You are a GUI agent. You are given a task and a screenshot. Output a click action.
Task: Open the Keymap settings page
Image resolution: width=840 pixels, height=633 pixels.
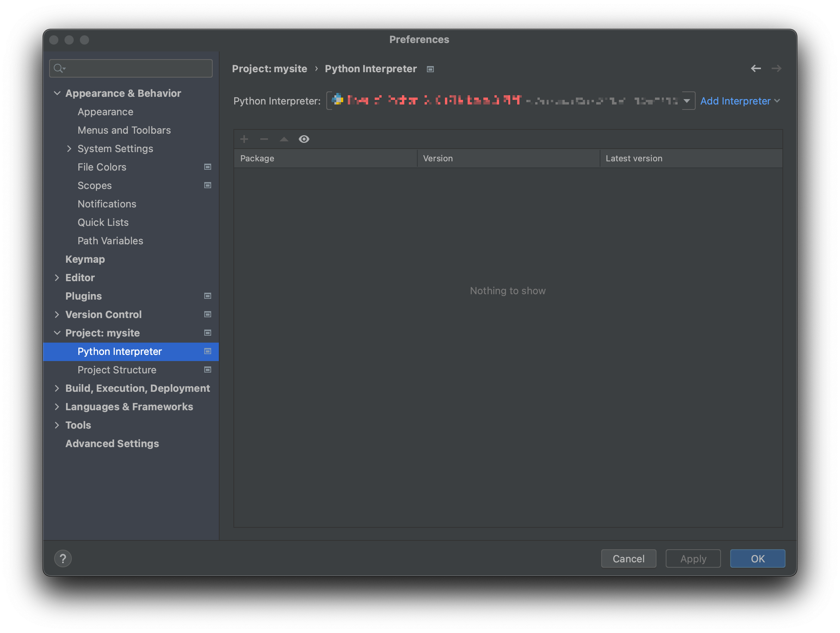[85, 259]
